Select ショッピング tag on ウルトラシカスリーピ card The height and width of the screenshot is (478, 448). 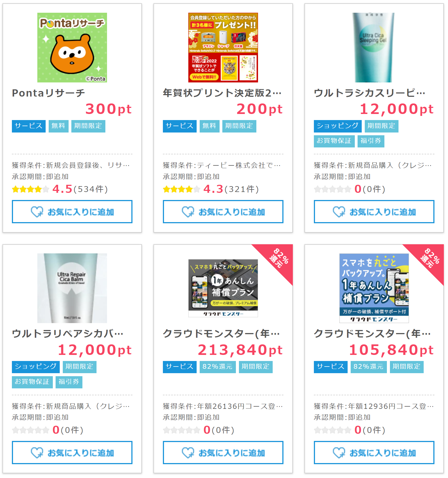(338, 126)
